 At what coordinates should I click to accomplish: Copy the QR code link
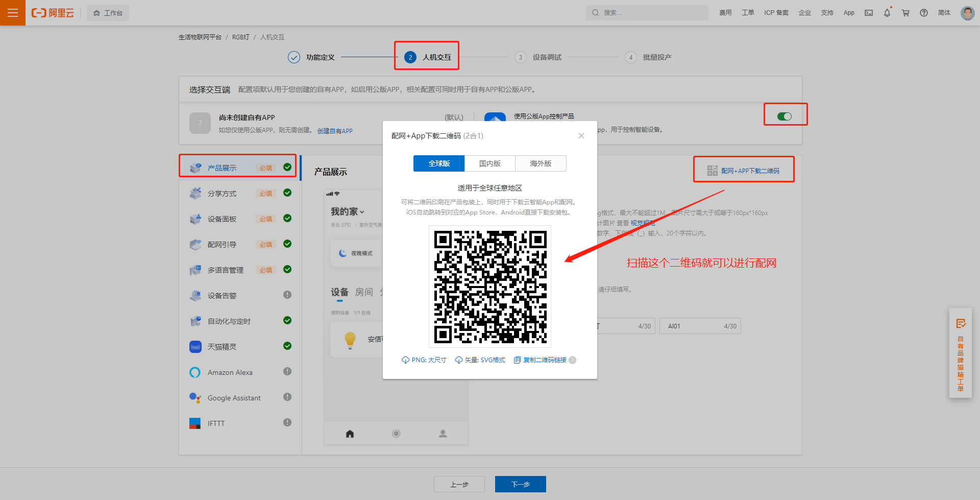pos(540,360)
